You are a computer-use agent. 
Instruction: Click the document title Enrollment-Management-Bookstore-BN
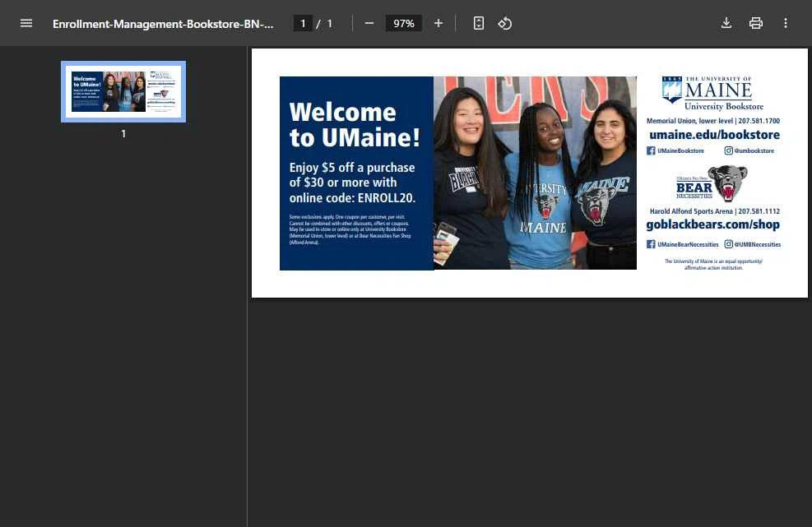(163, 24)
